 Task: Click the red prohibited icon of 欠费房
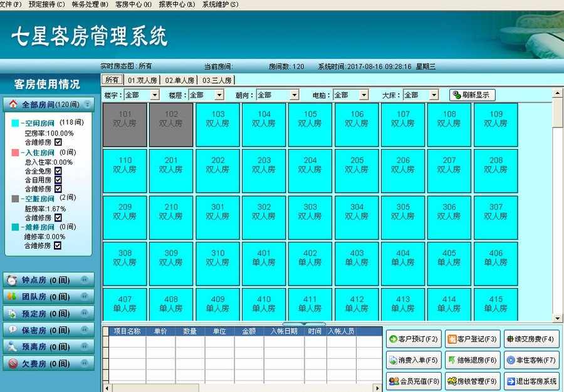[x=13, y=363]
